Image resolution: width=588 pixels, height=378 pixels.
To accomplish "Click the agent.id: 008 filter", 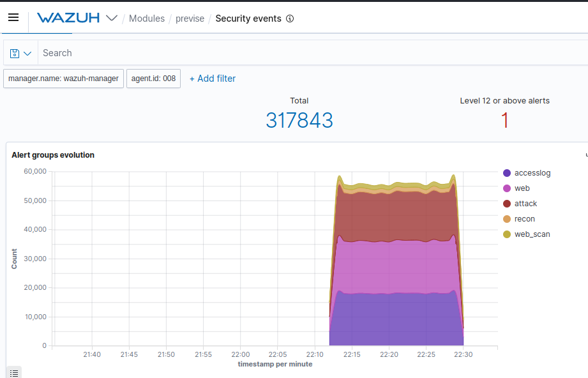I will point(153,79).
